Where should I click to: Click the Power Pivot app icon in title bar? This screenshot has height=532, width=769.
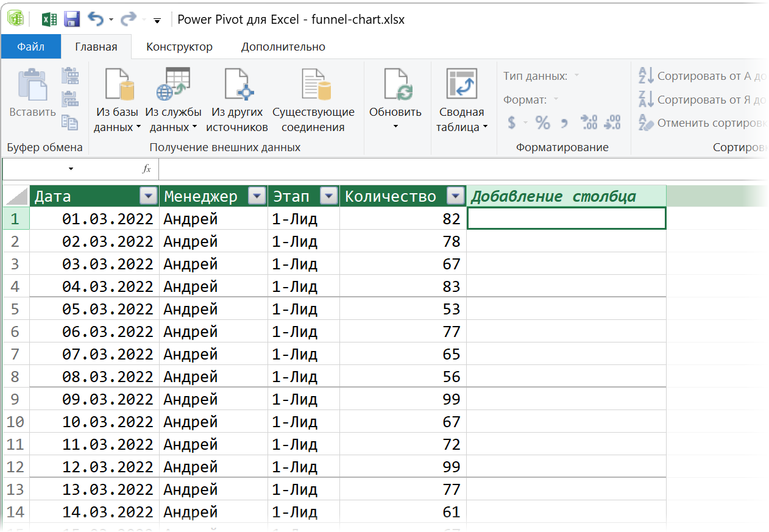[x=15, y=19]
